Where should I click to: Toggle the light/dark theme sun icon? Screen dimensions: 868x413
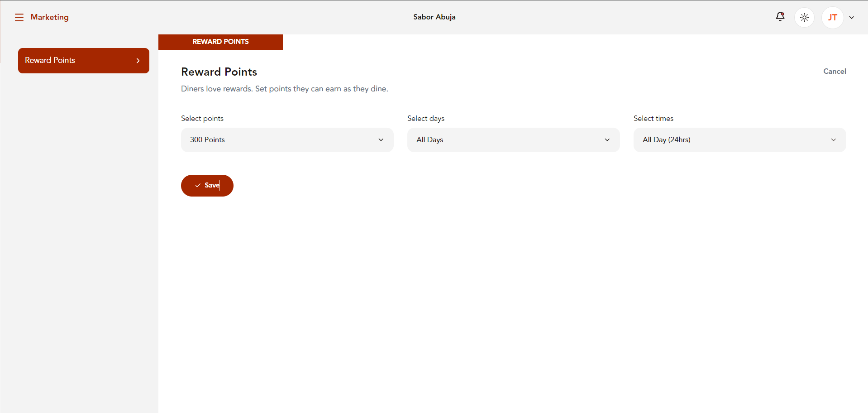(804, 17)
